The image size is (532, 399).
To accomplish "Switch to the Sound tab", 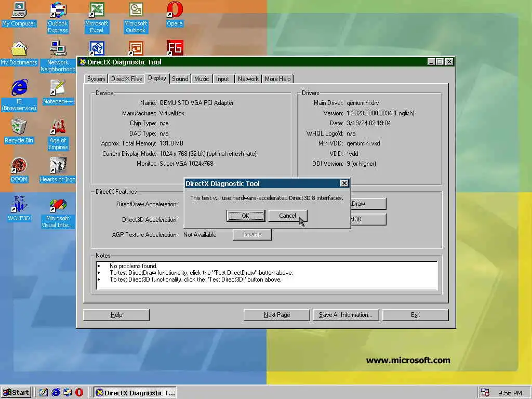I will tap(180, 79).
